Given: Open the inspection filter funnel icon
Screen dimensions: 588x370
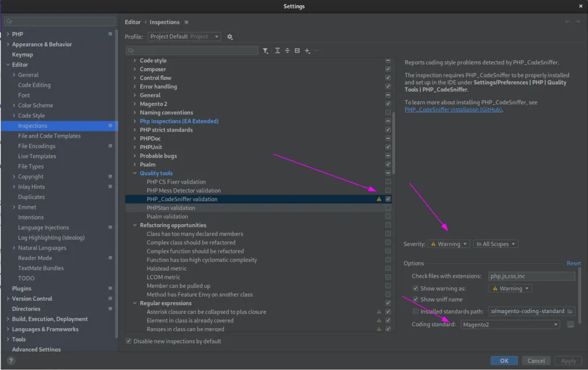Looking at the screenshot, I should pos(265,50).
